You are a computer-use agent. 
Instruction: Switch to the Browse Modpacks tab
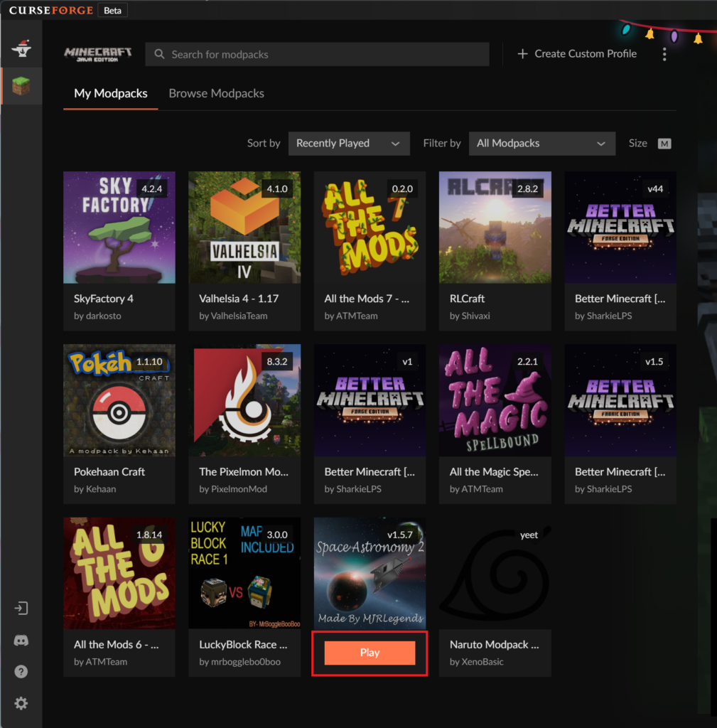[x=216, y=93]
